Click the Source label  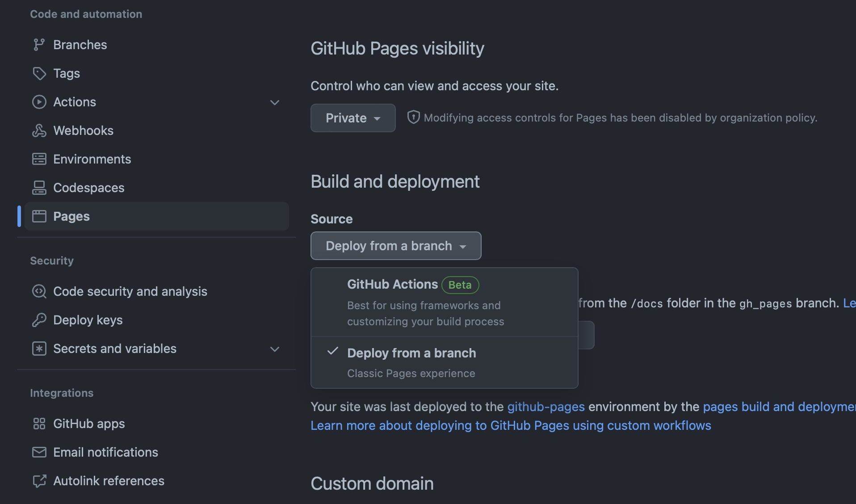[x=331, y=219]
